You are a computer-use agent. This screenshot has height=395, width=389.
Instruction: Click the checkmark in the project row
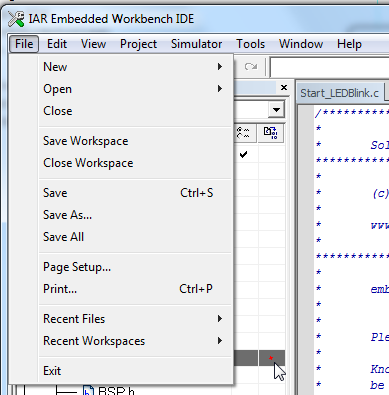pyautogui.click(x=244, y=154)
